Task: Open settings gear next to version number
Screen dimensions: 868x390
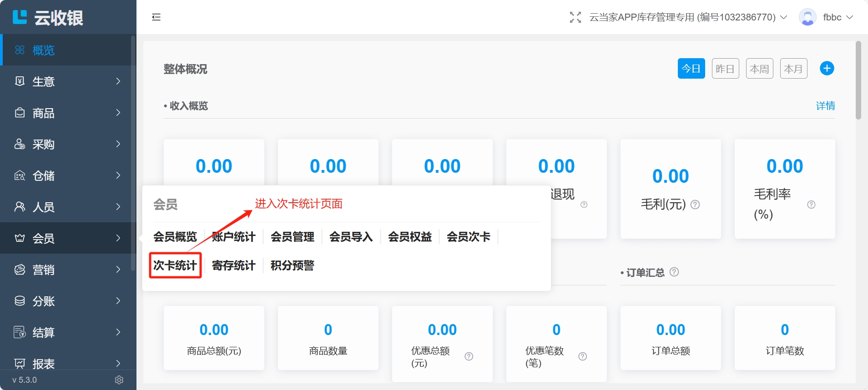Action: 119,380
